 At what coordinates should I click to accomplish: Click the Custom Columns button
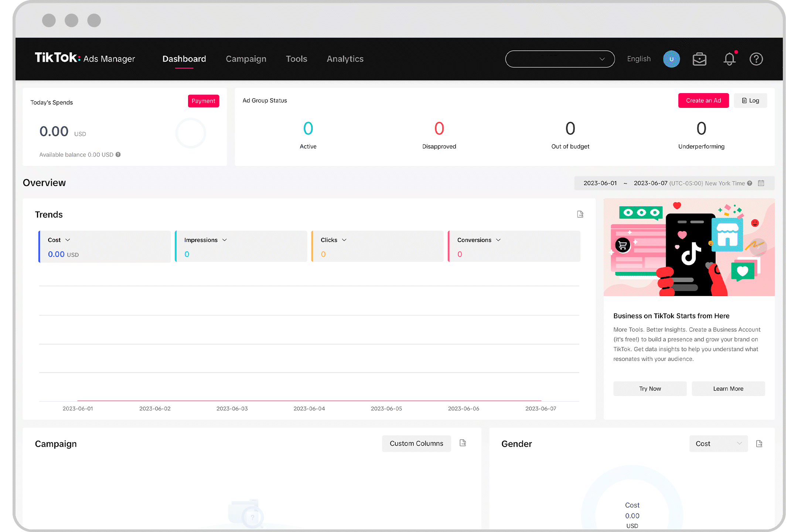pyautogui.click(x=416, y=443)
